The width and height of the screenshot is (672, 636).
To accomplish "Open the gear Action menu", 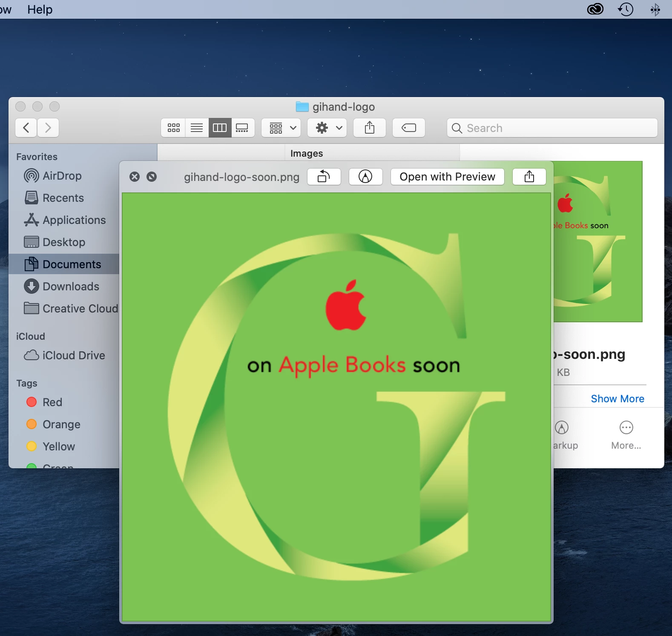I will pos(327,128).
